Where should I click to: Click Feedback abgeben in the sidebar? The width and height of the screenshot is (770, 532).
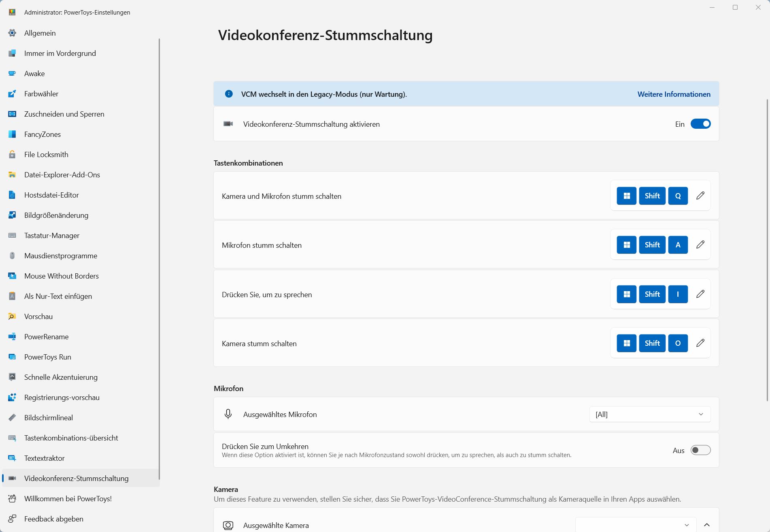pyautogui.click(x=54, y=519)
